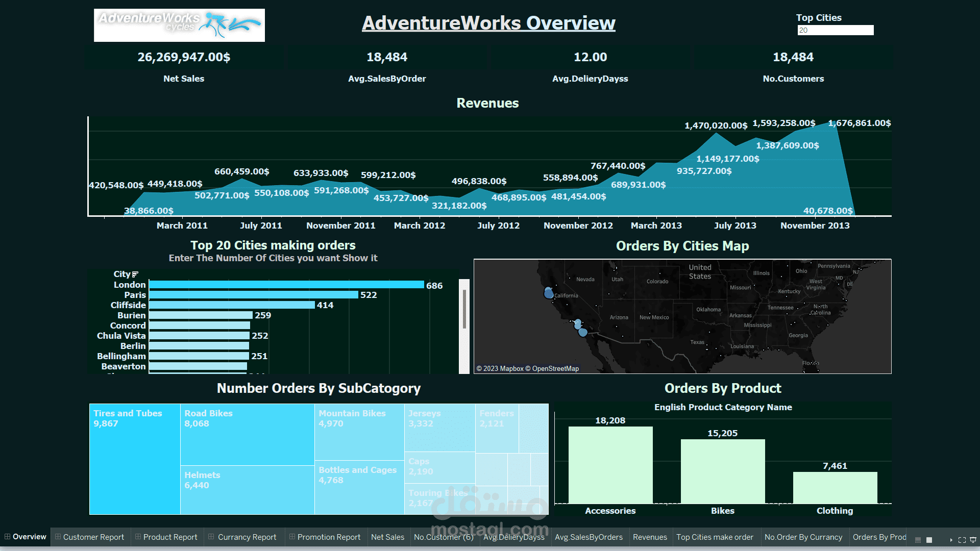Click the AdventureWorks cycles logo
980x551 pixels.
179,25
